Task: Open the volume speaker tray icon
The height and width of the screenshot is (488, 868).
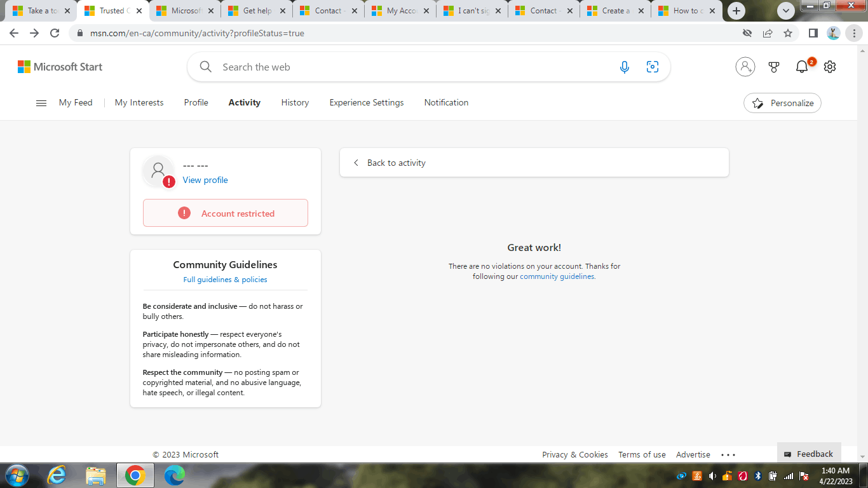Action: pyautogui.click(x=712, y=476)
